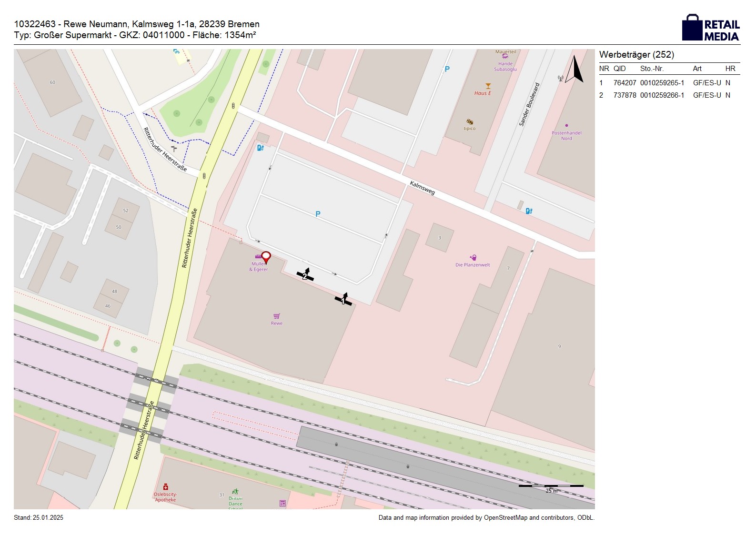
Task: Click the 25 m scale bar
Action: coord(551,486)
